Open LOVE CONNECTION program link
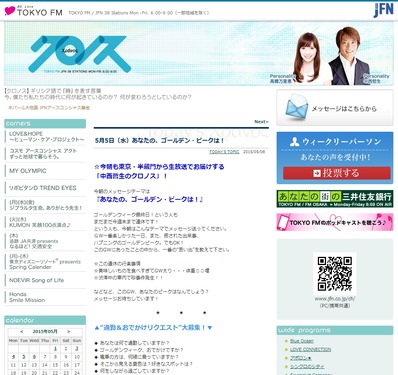Viewport: 398px width, 375px height. tap(310, 349)
